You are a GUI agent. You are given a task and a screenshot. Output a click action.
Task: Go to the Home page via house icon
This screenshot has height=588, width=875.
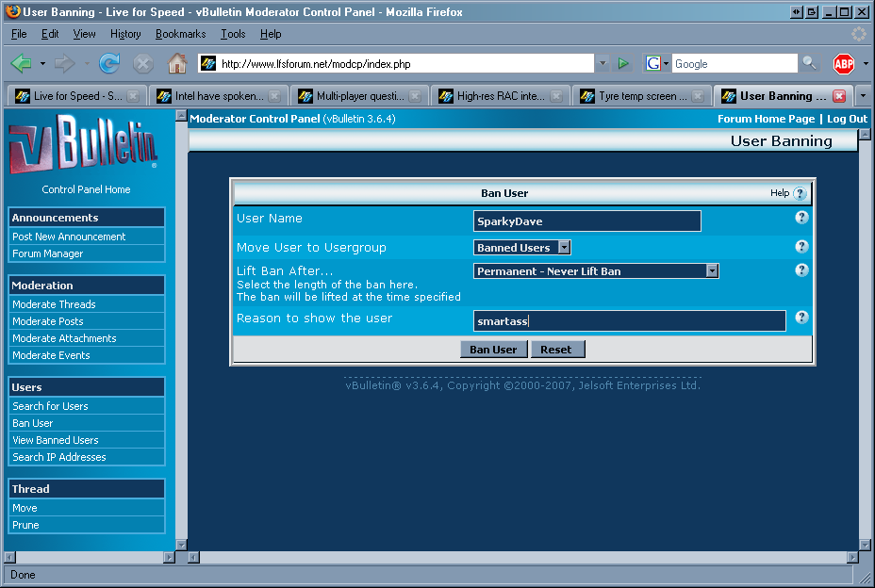pyautogui.click(x=177, y=63)
